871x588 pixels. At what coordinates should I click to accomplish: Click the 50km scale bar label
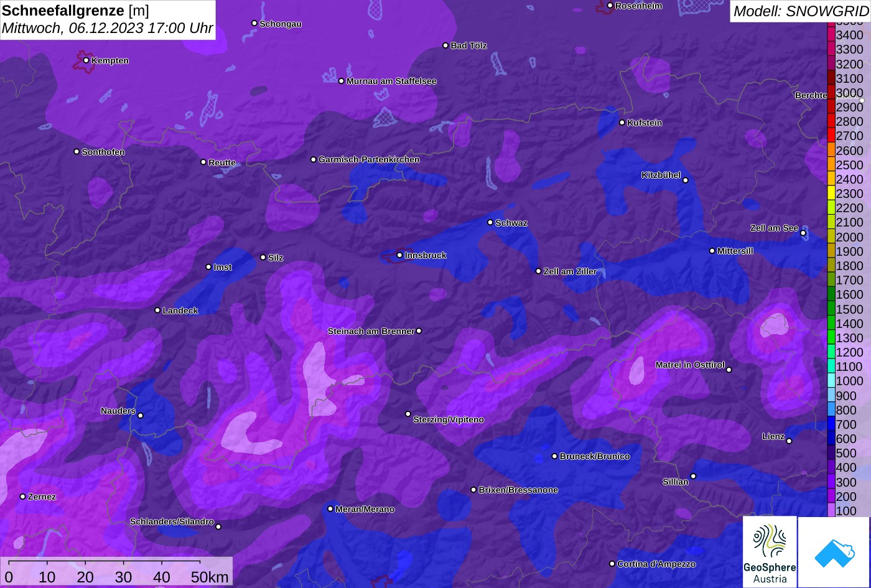[210, 577]
